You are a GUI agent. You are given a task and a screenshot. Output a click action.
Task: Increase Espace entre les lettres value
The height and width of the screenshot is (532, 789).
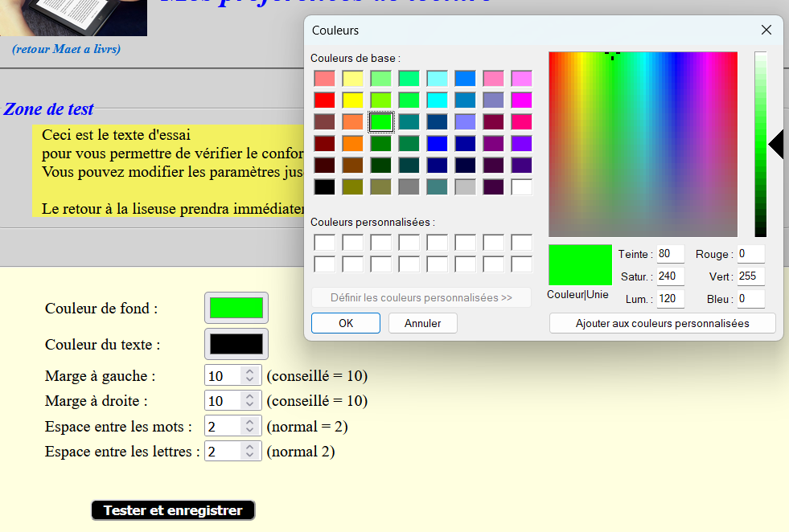click(x=249, y=447)
